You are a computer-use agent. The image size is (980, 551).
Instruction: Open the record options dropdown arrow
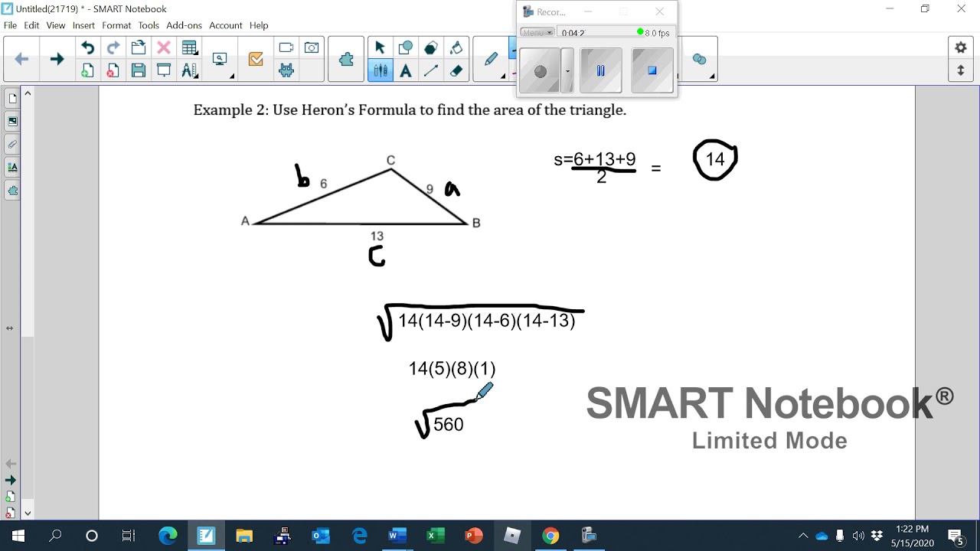pos(567,70)
